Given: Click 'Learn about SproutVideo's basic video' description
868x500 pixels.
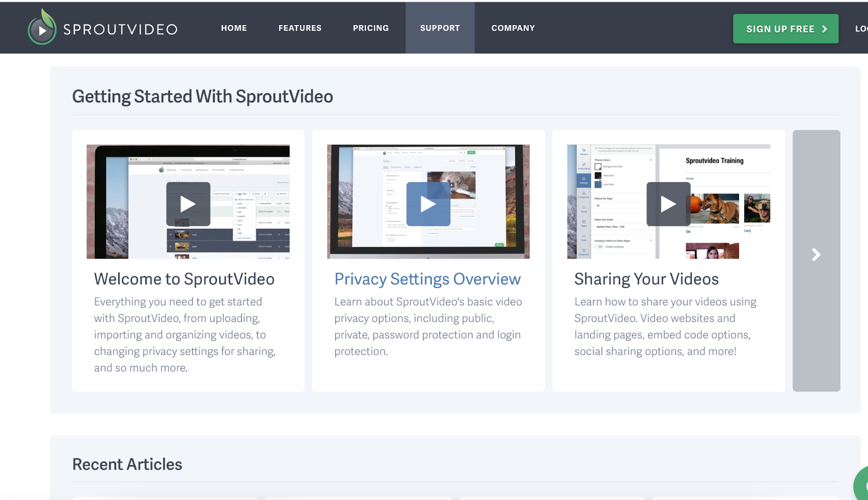Looking at the screenshot, I should coord(428,326).
